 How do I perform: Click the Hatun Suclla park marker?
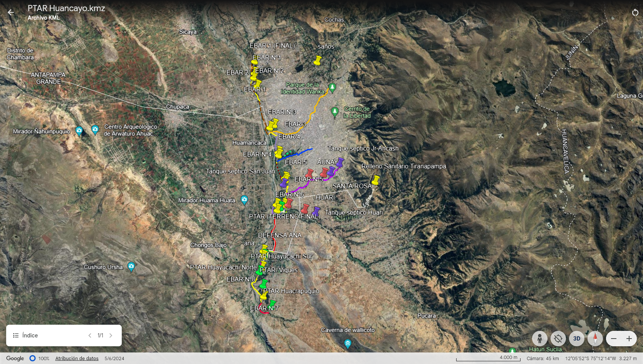pyautogui.click(x=512, y=351)
